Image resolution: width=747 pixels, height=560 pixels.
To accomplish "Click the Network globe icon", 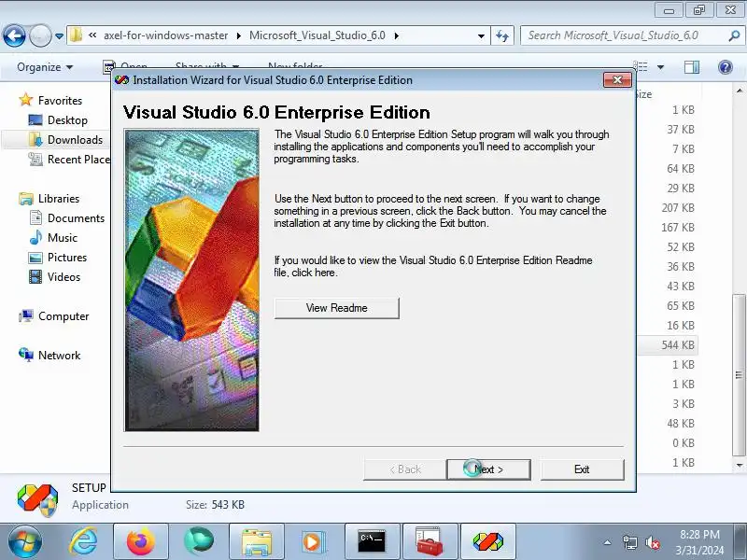I will [x=26, y=355].
